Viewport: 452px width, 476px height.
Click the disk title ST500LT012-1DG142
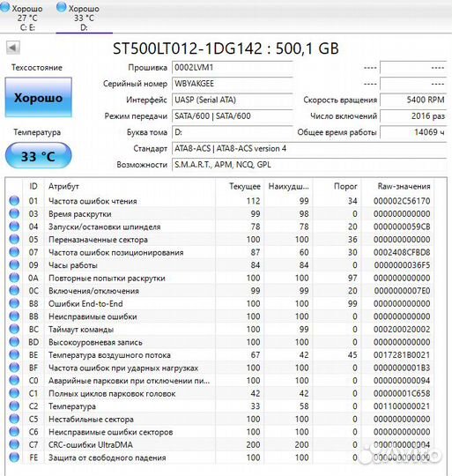pyautogui.click(x=187, y=48)
